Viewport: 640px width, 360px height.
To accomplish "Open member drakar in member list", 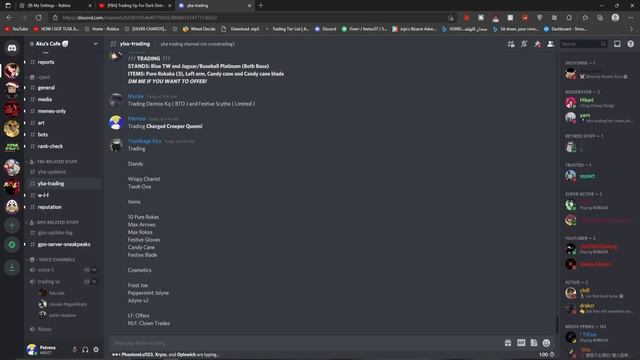I will 599,308.
